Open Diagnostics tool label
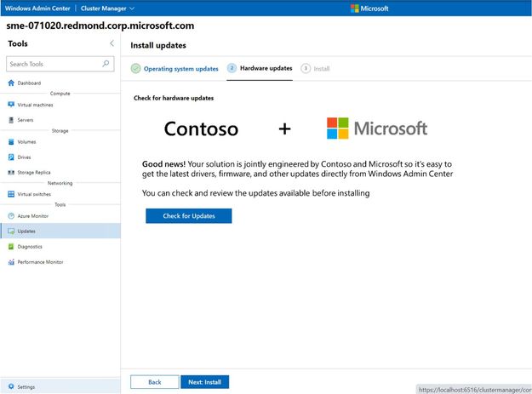This screenshot has width=532, height=394. tap(30, 247)
